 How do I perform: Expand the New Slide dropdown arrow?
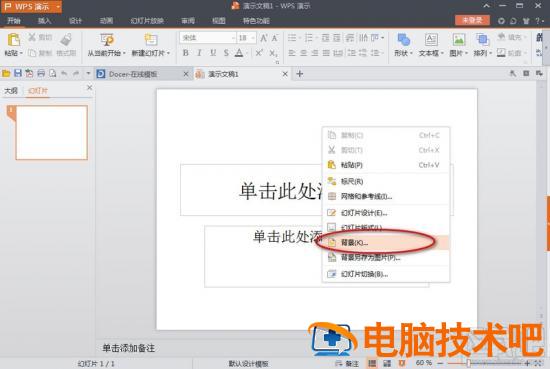click(168, 53)
